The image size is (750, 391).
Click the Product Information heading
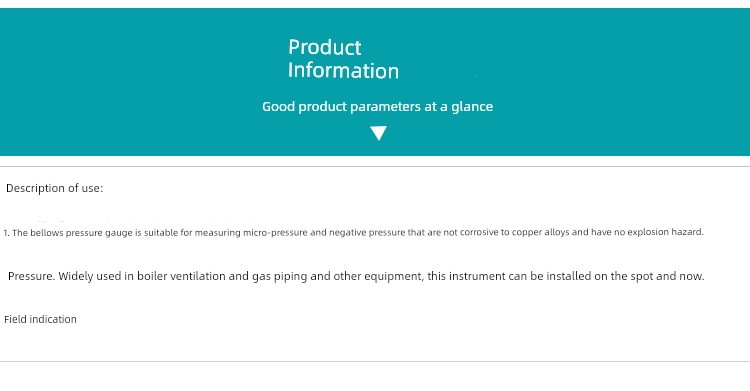(343, 59)
